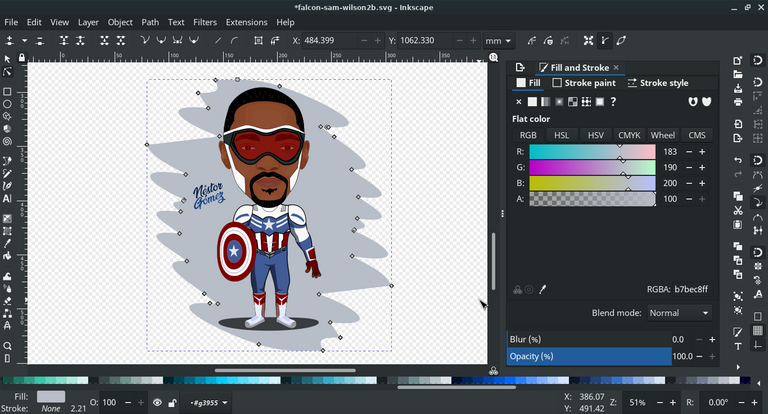Select the Star and polygon tool

pyautogui.click(x=7, y=117)
